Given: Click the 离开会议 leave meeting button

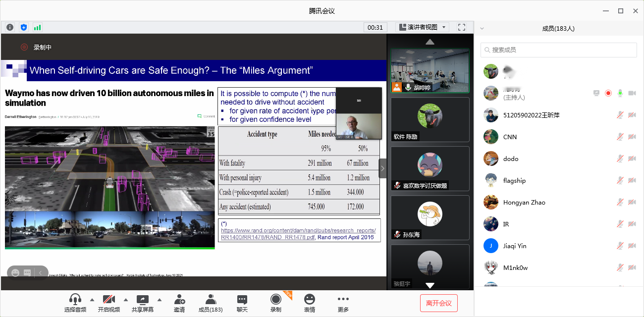Looking at the screenshot, I should click(438, 303).
